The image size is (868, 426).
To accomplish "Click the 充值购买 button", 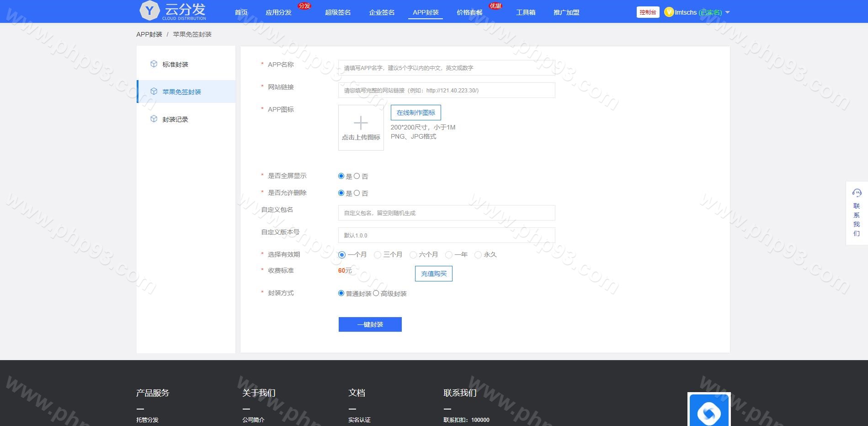I will pos(433,274).
